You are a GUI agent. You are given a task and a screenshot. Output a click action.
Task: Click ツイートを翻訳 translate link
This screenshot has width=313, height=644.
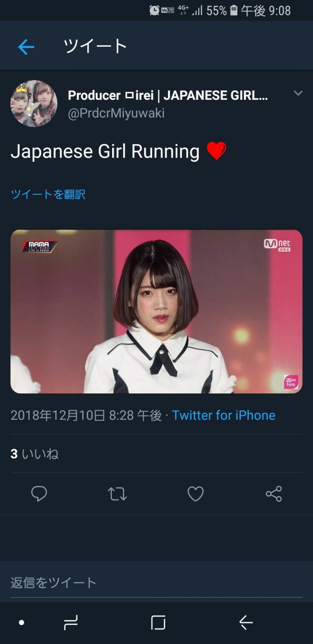click(x=48, y=194)
